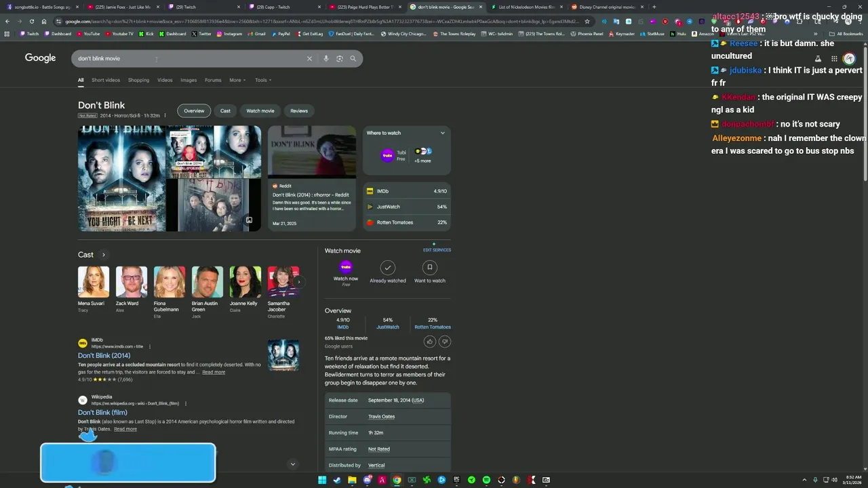Open Steam from the taskbar
868x488 pixels.
337,480
